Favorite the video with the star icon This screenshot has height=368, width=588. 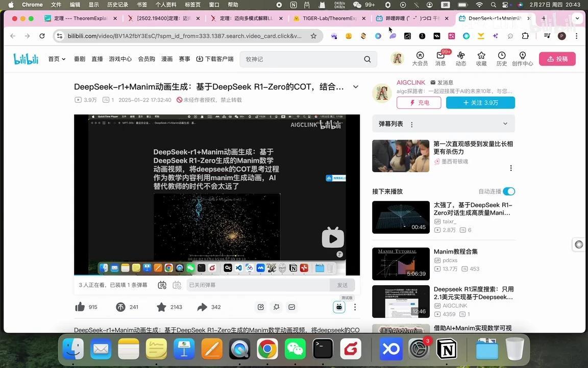(x=161, y=307)
